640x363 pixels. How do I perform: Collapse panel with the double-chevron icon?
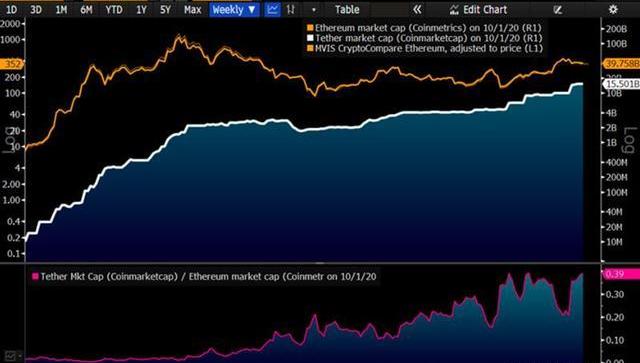tap(417, 9)
